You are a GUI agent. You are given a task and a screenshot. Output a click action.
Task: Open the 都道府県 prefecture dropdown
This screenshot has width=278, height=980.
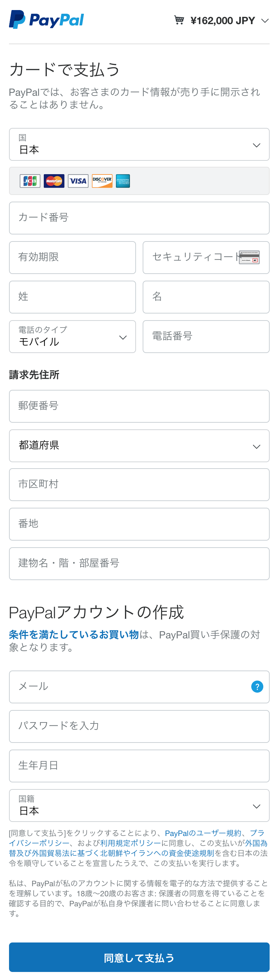coord(139,446)
